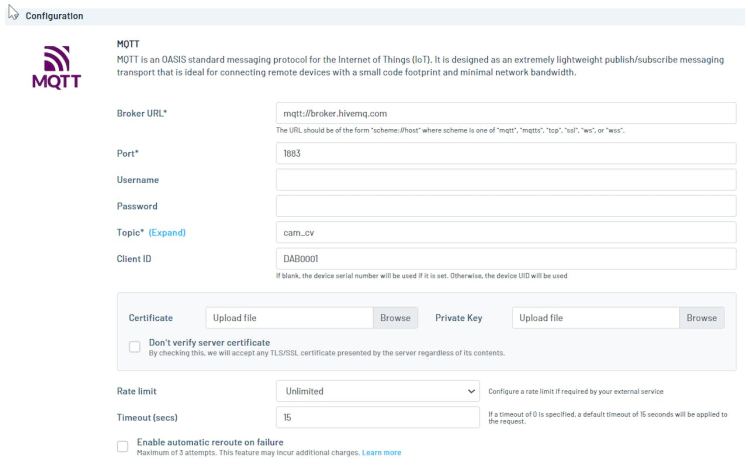The width and height of the screenshot is (748, 474).
Task: Click the Rate limit dropdown arrow
Action: 472,391
